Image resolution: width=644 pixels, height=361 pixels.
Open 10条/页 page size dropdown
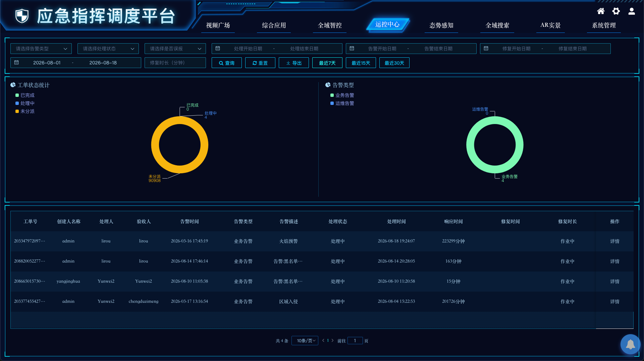305,341
